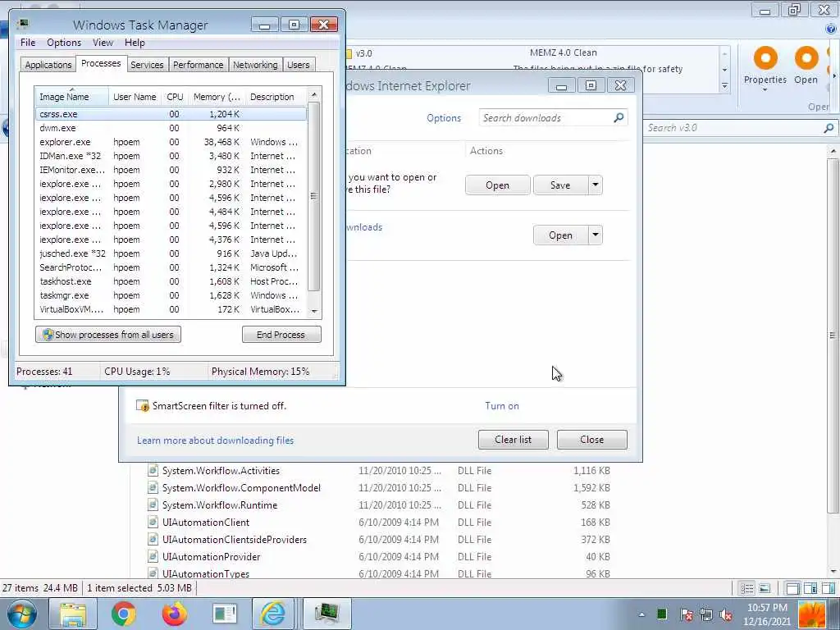Select Task Manager taskbar icon
The image size is (840, 630).
pyautogui.click(x=326, y=614)
